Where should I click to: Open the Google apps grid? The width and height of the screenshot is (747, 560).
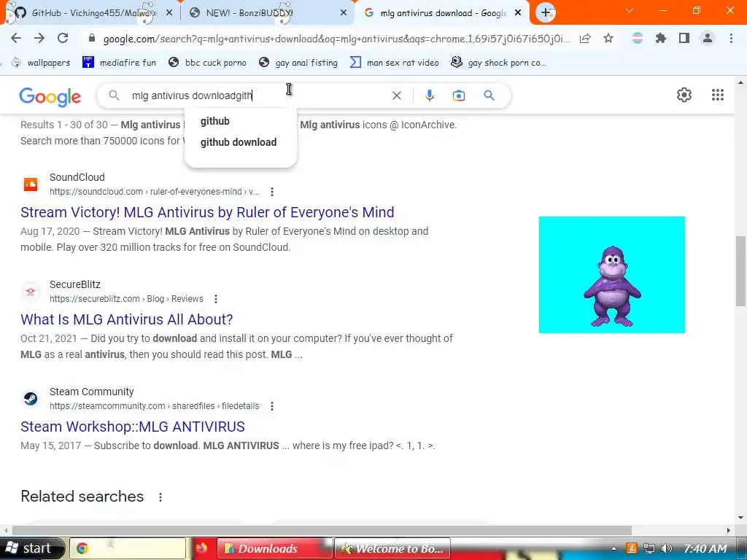point(718,96)
